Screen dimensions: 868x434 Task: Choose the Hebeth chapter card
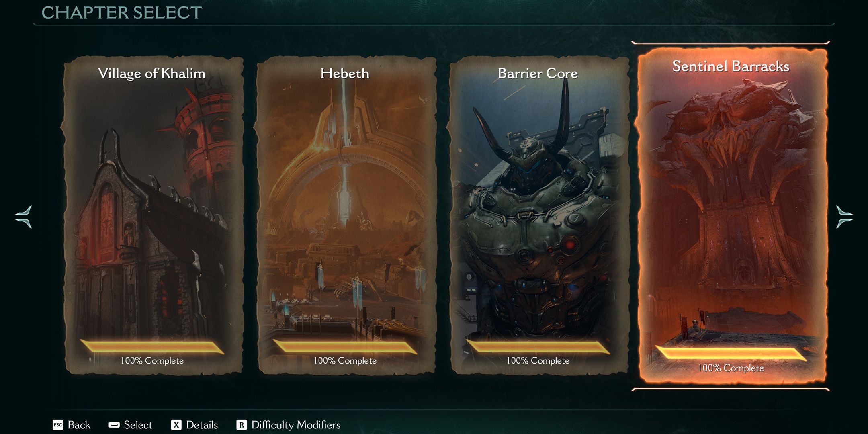pos(346,215)
